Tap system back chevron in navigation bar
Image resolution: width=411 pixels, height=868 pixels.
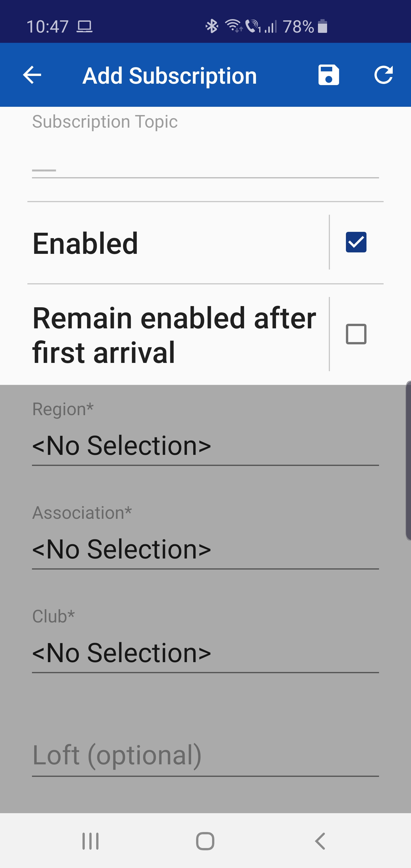coord(320,841)
